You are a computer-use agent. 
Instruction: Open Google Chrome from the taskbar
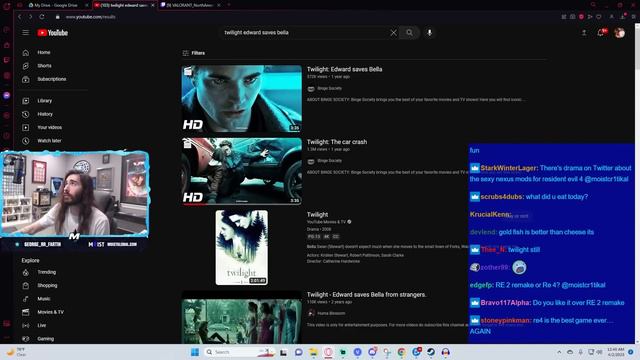pyautogui.click(x=401, y=352)
